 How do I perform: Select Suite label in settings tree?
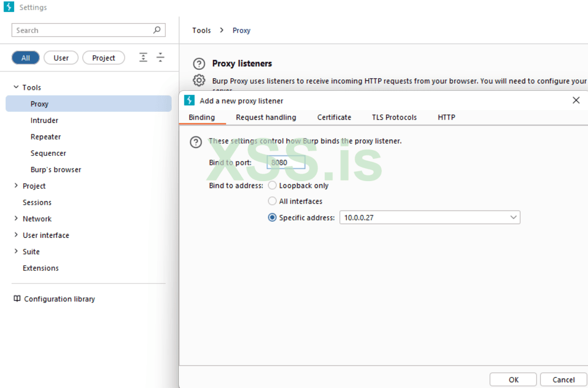[31, 251]
